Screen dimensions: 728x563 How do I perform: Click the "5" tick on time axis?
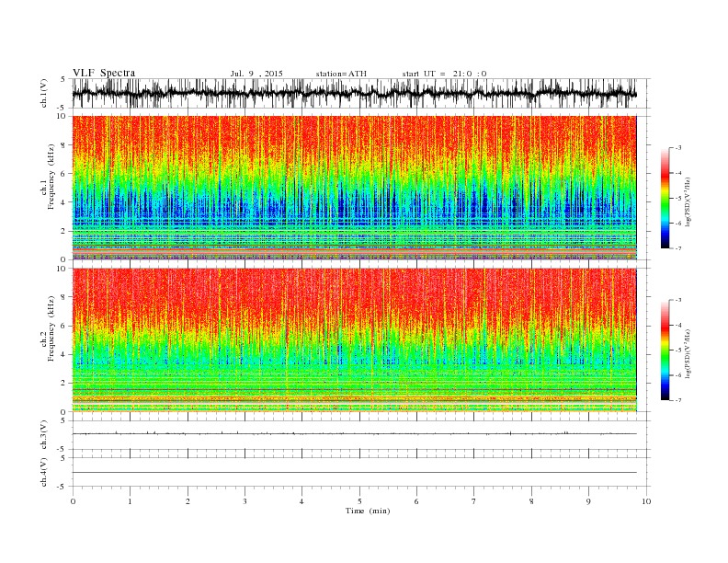click(359, 501)
